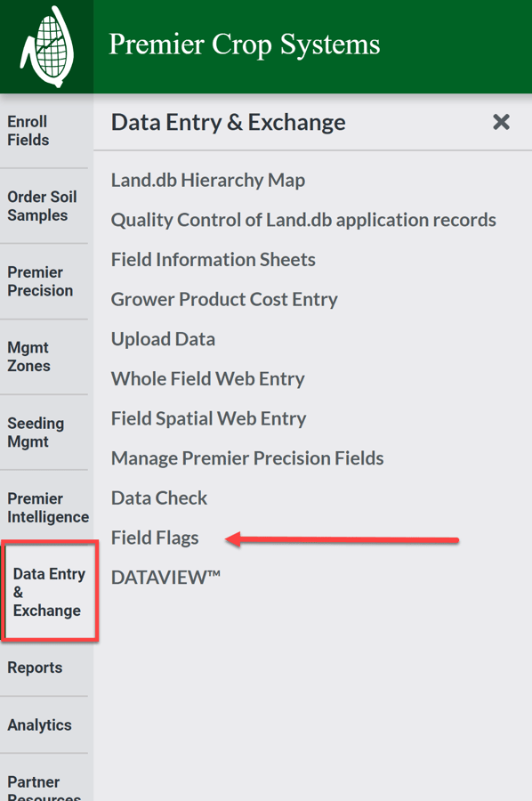Open the Land.db Hierarchy Map
The height and width of the screenshot is (801, 532).
pos(207,180)
